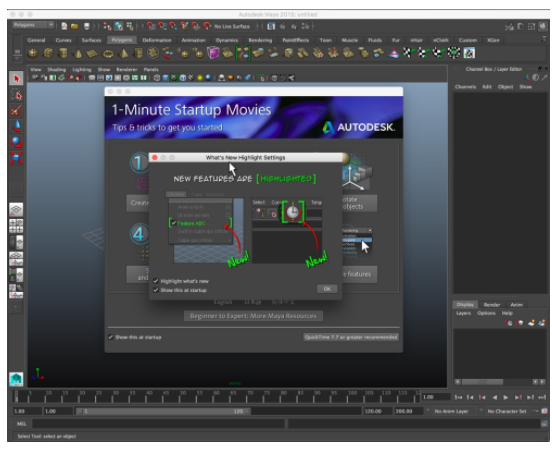Create new layer icon in Layer Editor

531,322
